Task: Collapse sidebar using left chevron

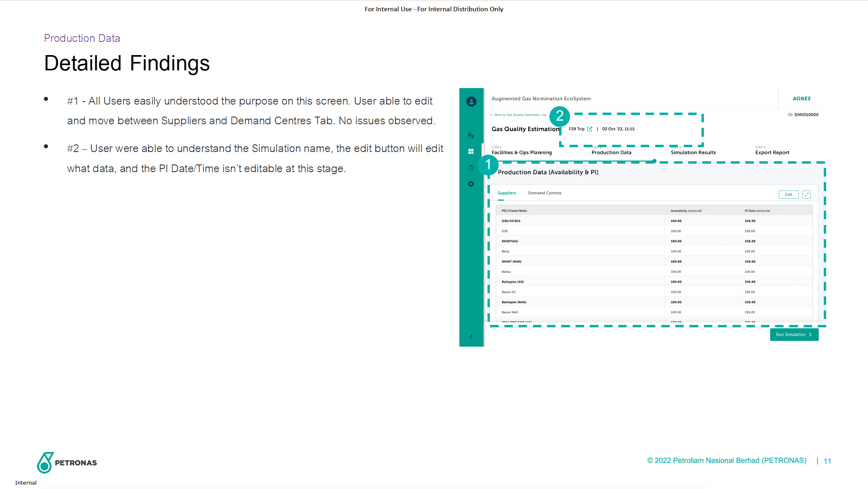Action: pyautogui.click(x=471, y=337)
